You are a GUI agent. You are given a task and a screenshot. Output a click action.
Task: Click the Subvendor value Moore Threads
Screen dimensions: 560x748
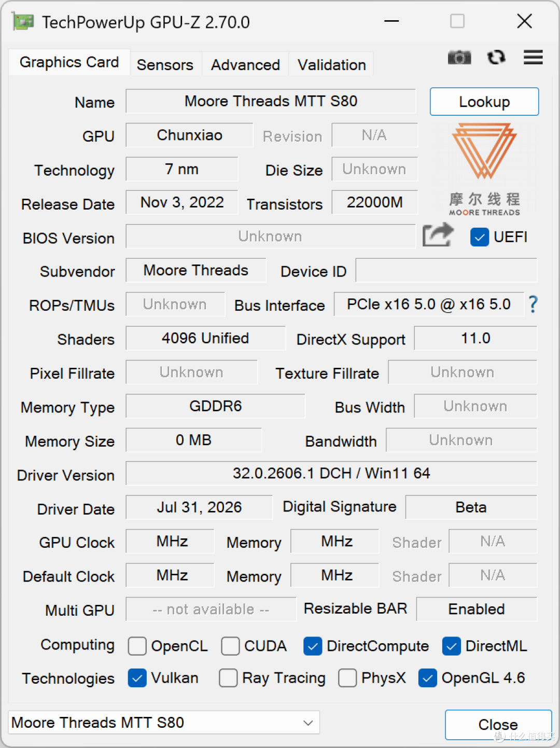196,270
